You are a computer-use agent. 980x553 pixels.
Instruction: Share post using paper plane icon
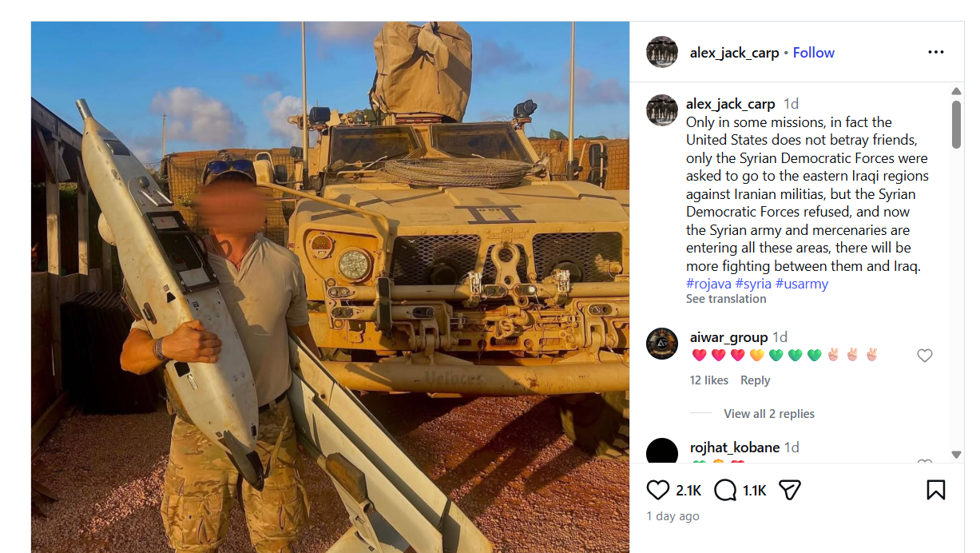pyautogui.click(x=790, y=490)
